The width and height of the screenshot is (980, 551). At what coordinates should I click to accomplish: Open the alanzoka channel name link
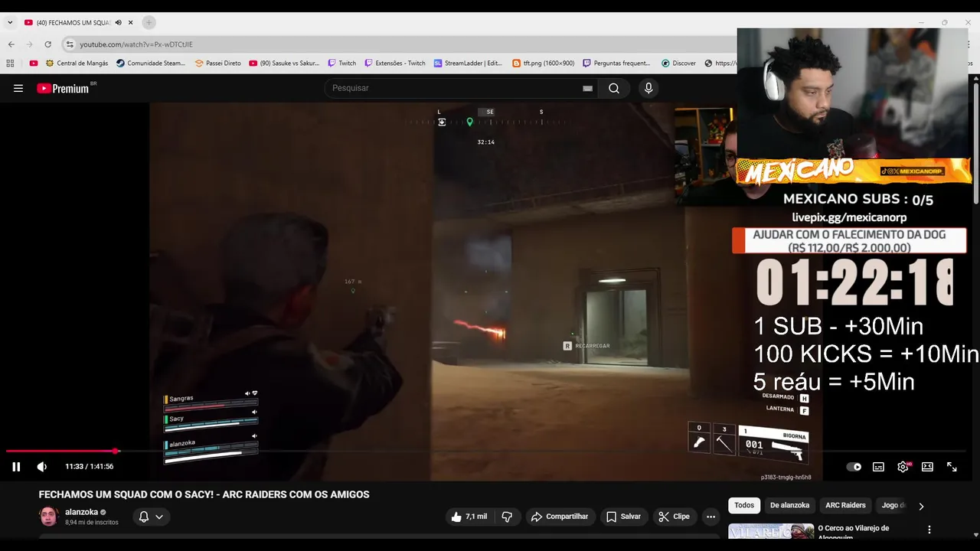click(81, 512)
